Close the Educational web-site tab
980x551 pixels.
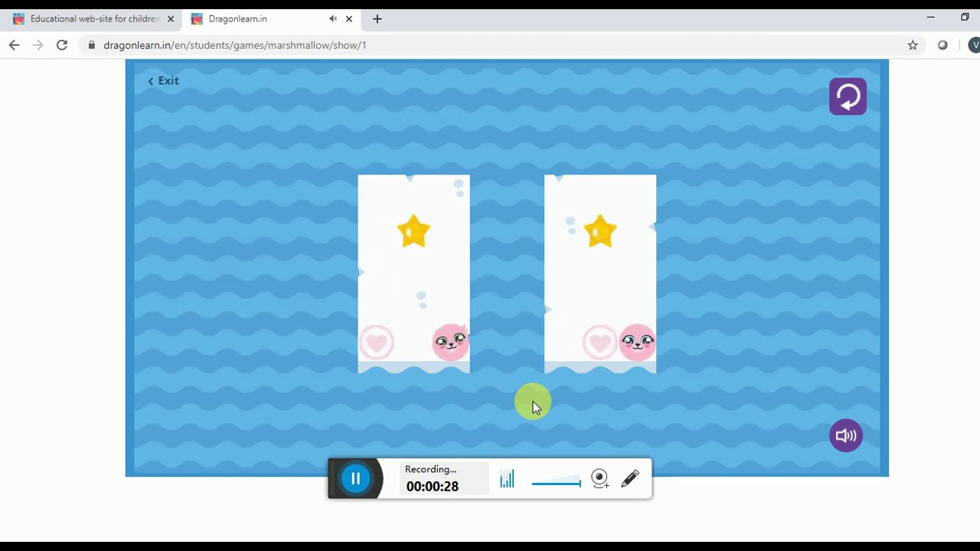[171, 19]
